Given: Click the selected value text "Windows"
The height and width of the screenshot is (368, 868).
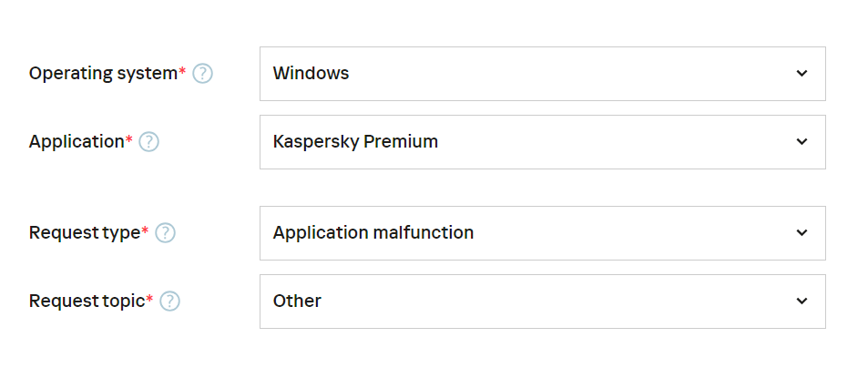Looking at the screenshot, I should (x=311, y=74).
